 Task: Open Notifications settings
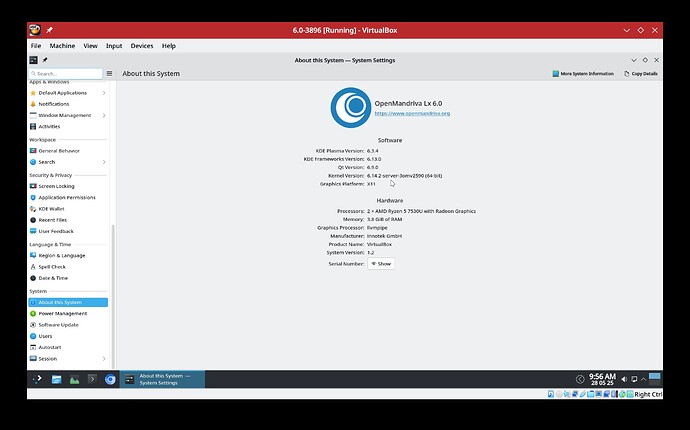tap(68, 104)
